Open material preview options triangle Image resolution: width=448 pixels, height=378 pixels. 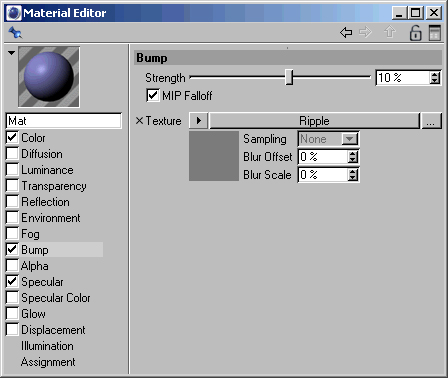11,53
